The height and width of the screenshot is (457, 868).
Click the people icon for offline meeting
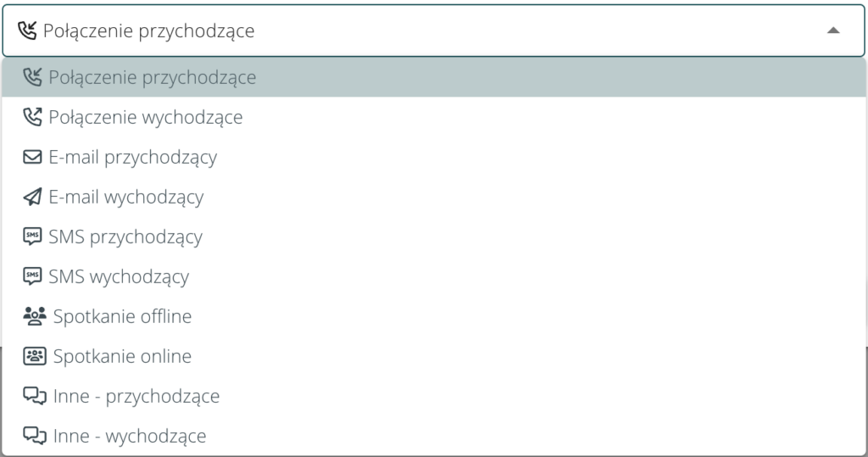(x=34, y=317)
